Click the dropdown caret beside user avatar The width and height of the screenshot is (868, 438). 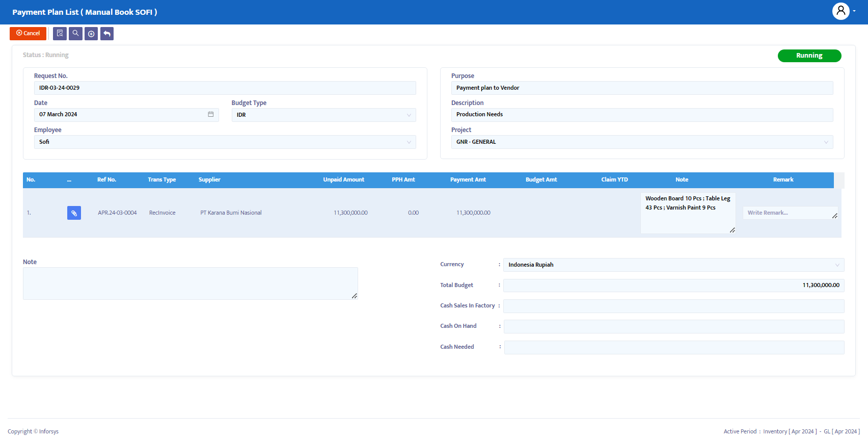[854, 11]
